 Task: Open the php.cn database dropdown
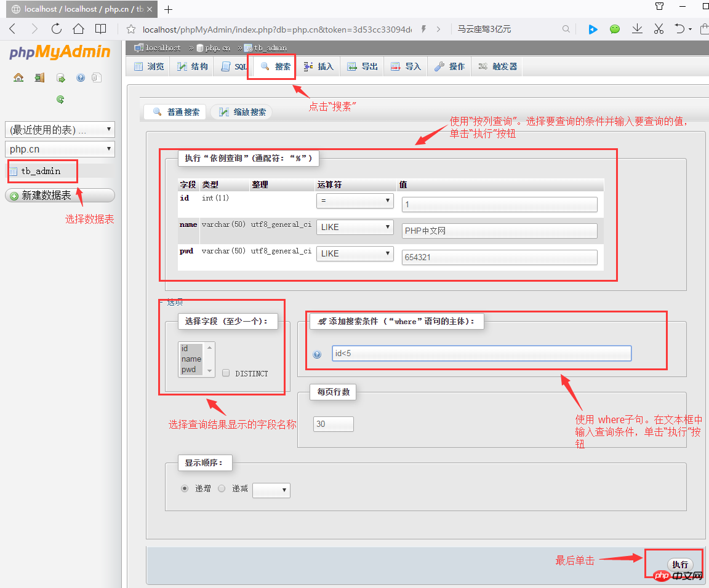(60, 149)
